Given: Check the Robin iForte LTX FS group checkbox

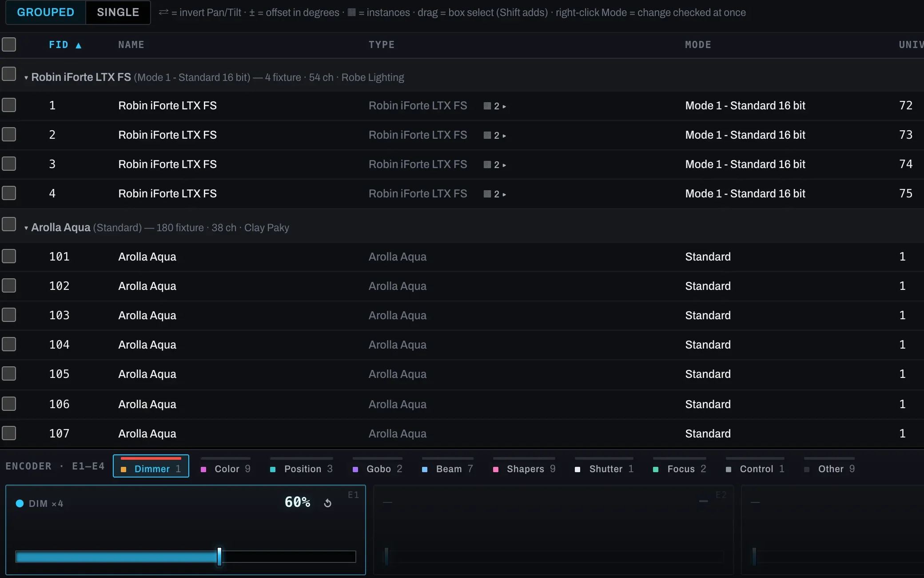Looking at the screenshot, I should pyautogui.click(x=9, y=74).
